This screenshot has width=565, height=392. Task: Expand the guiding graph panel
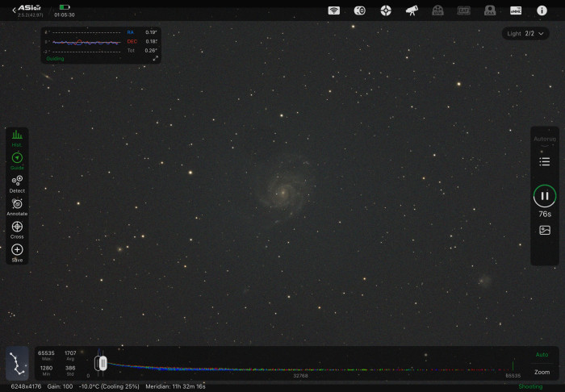[x=155, y=58]
